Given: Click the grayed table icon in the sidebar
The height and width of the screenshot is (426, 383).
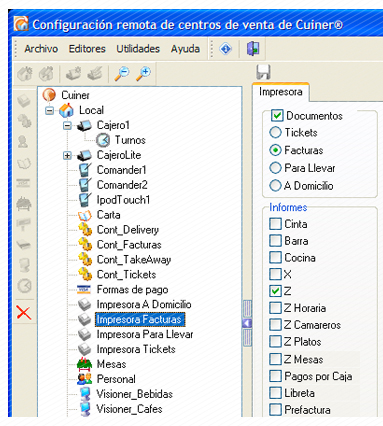Looking at the screenshot, I should [24, 203].
